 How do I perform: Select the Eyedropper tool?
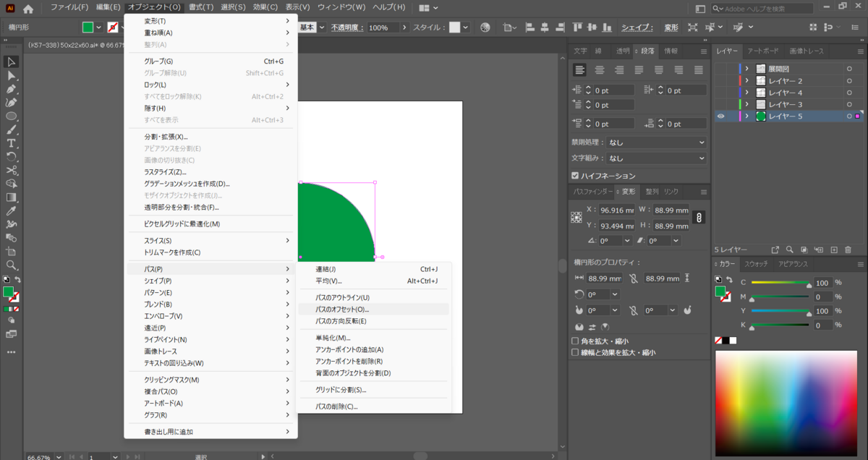(x=11, y=210)
